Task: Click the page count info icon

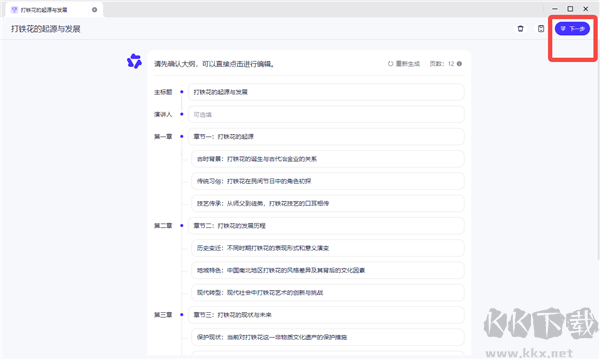Action: (459, 64)
